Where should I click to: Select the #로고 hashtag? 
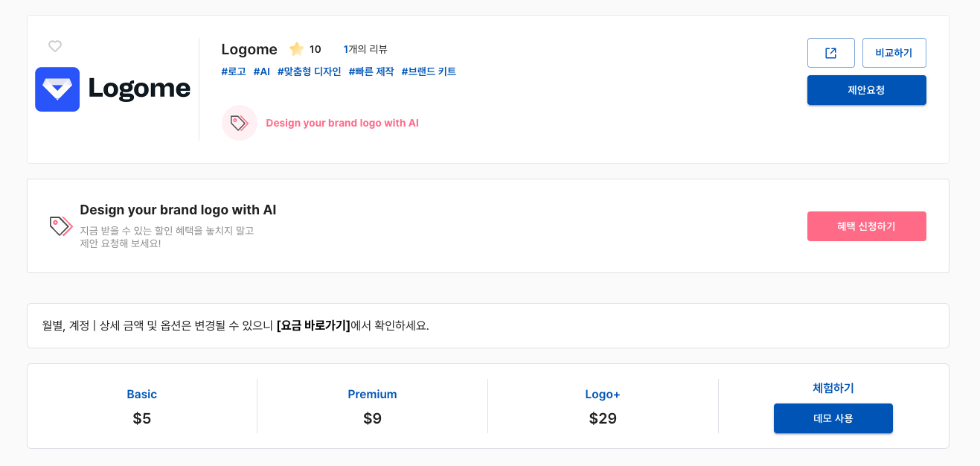(x=234, y=71)
